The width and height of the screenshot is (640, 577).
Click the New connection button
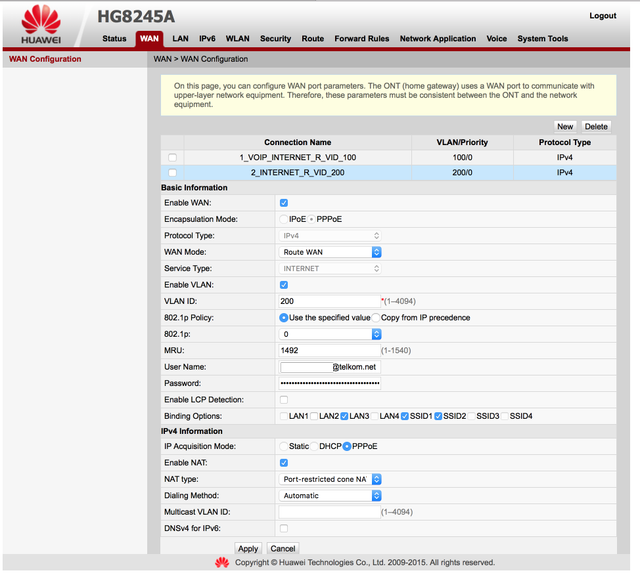coord(565,126)
